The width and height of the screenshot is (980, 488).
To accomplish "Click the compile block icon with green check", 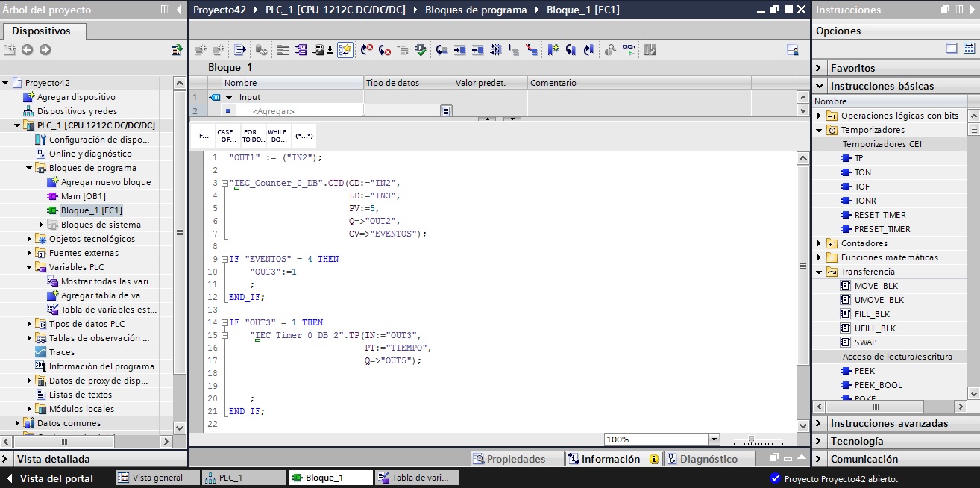I will (421, 50).
